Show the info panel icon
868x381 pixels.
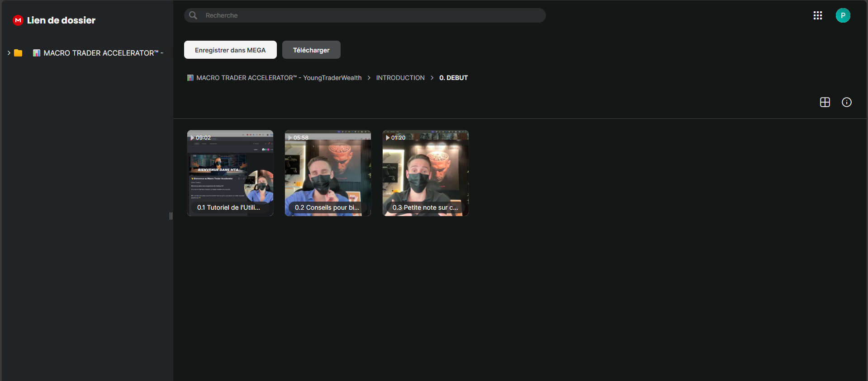coord(846,102)
